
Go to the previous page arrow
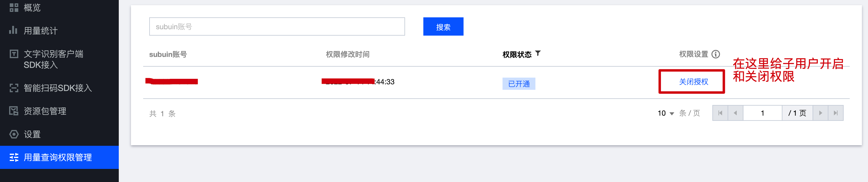735,113
